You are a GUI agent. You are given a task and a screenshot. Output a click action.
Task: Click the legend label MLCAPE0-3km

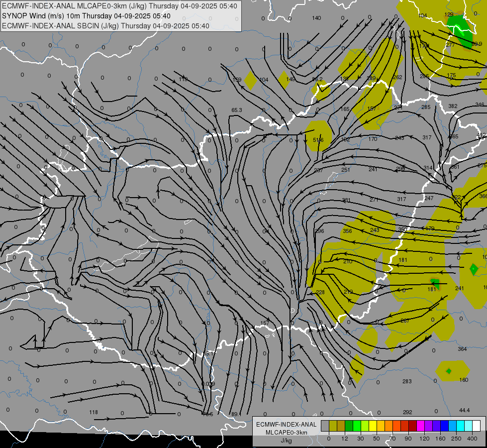pos(287,432)
